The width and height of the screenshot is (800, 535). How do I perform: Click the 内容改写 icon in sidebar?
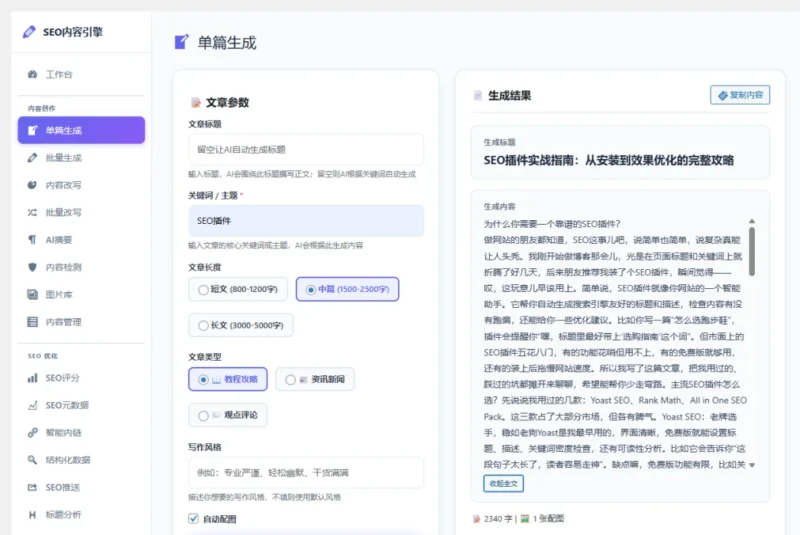point(32,185)
